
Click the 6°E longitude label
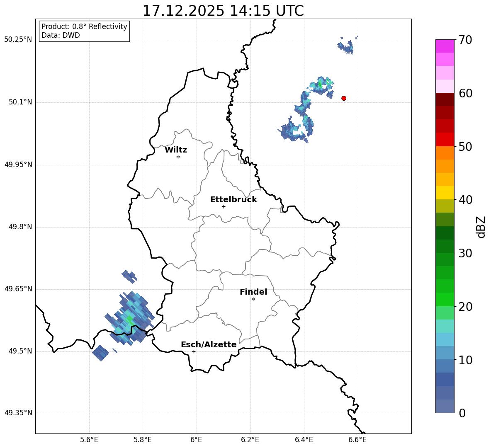196,440
